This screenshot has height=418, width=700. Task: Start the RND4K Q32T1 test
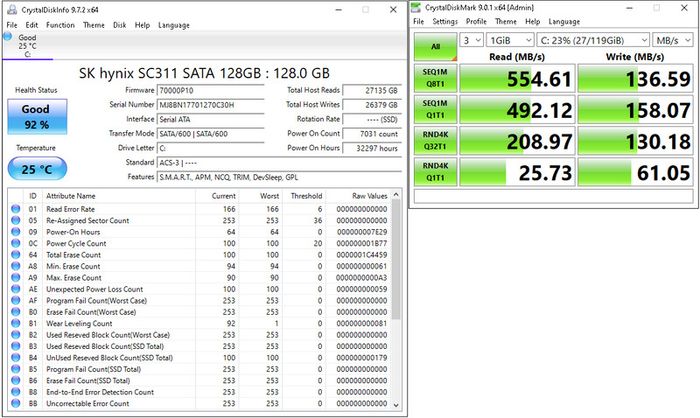[435, 141]
